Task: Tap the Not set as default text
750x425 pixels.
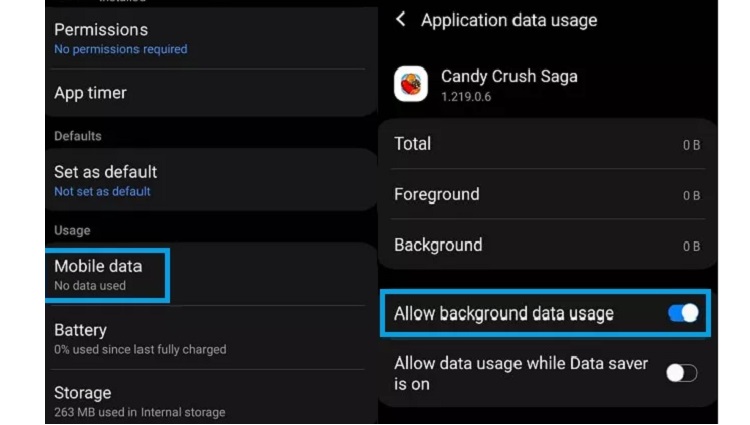Action: (102, 191)
